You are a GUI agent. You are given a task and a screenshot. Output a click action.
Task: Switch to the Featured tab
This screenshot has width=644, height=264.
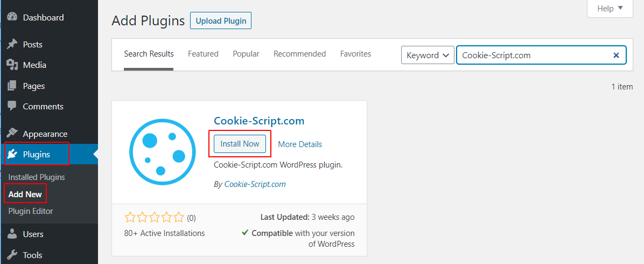coord(203,54)
